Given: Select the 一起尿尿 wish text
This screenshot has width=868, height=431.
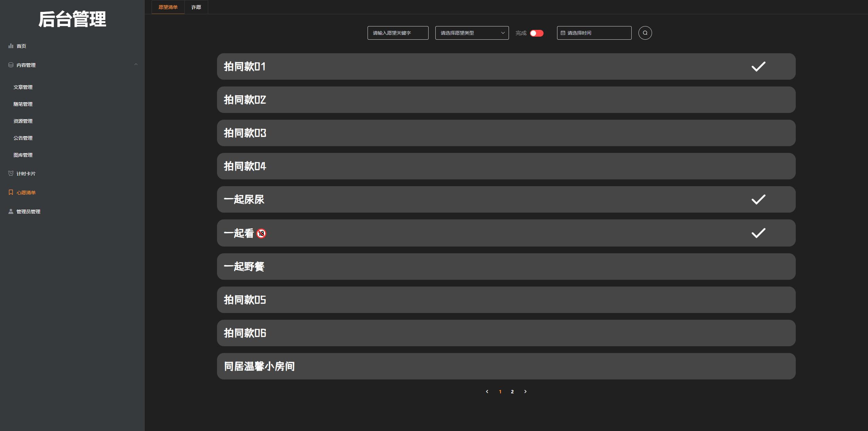Looking at the screenshot, I should tap(244, 199).
